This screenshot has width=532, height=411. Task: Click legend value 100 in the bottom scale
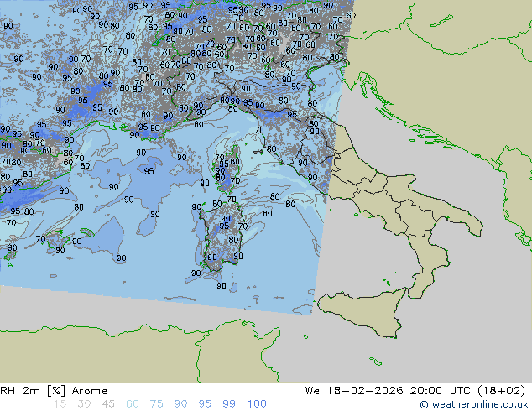pos(257,404)
